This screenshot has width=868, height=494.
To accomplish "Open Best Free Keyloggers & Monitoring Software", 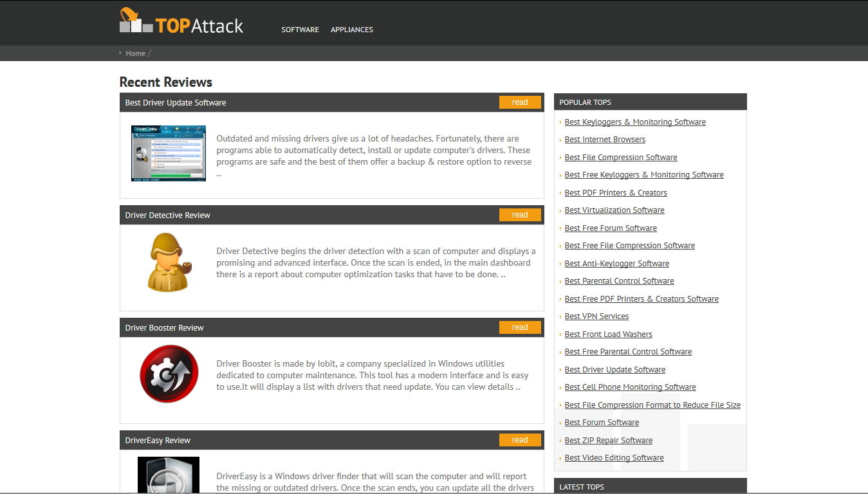I will pos(644,175).
